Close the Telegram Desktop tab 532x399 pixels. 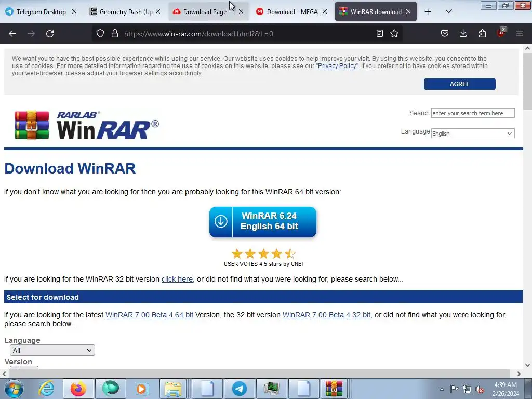[74, 12]
